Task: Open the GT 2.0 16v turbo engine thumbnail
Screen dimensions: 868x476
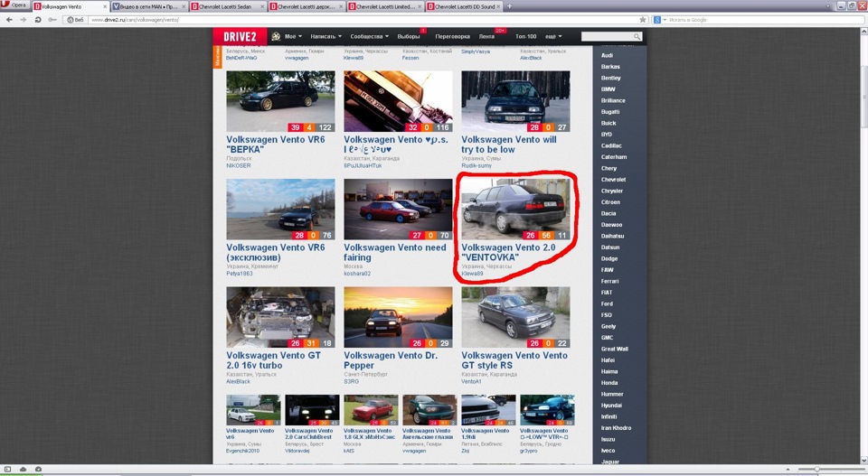Action: (280, 317)
